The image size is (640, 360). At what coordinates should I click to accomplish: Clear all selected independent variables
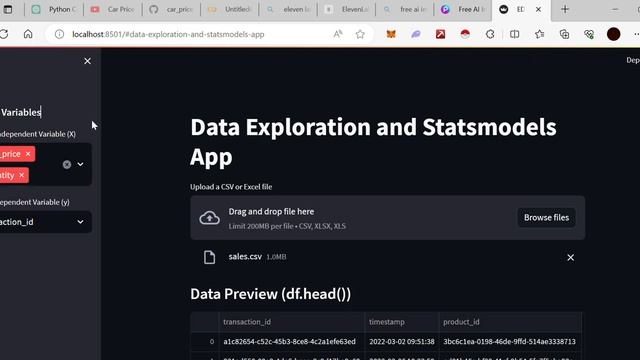(x=67, y=164)
